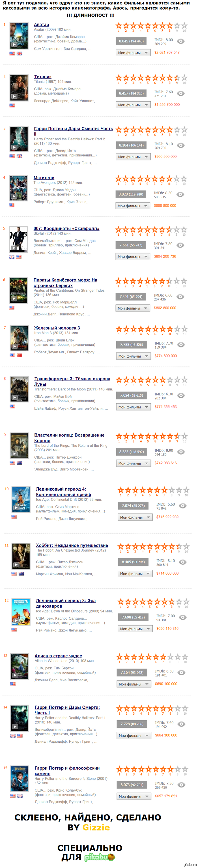
Task: Click the UK flag under the Avatar poster
Action: [x=19, y=53]
